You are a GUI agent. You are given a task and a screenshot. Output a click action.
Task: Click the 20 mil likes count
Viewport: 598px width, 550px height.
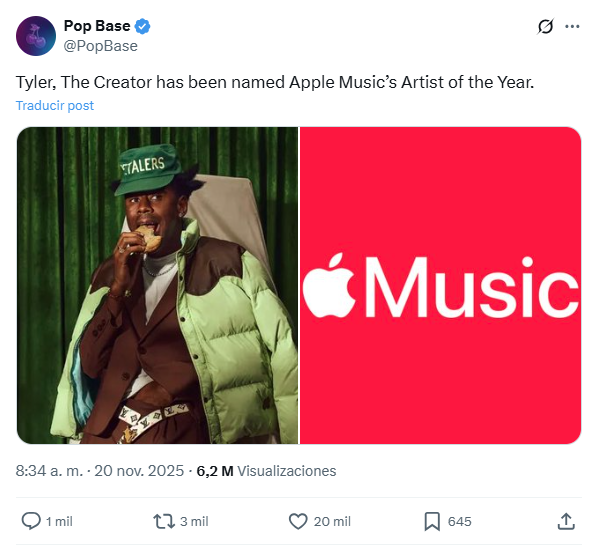(x=332, y=521)
